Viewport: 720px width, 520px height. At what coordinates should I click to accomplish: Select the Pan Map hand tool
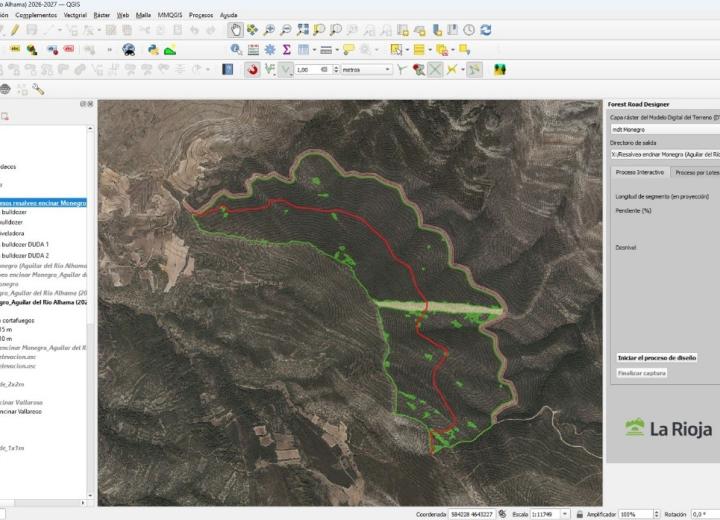pos(236,30)
